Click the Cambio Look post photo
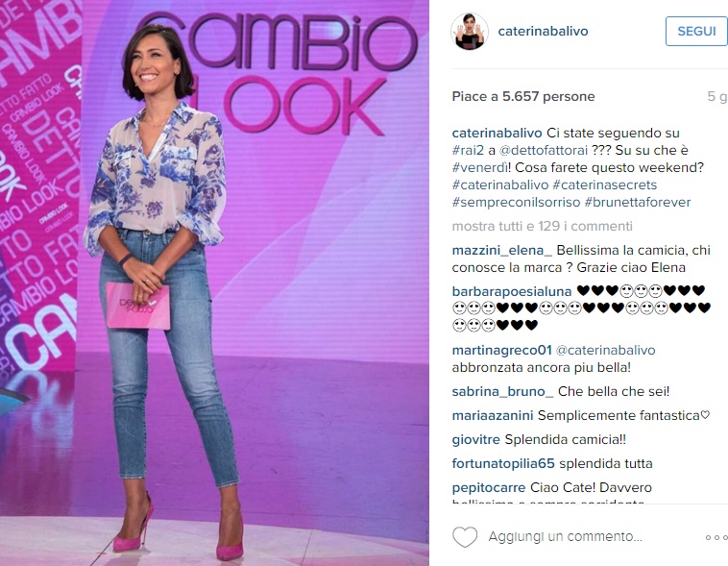 [x=214, y=283]
